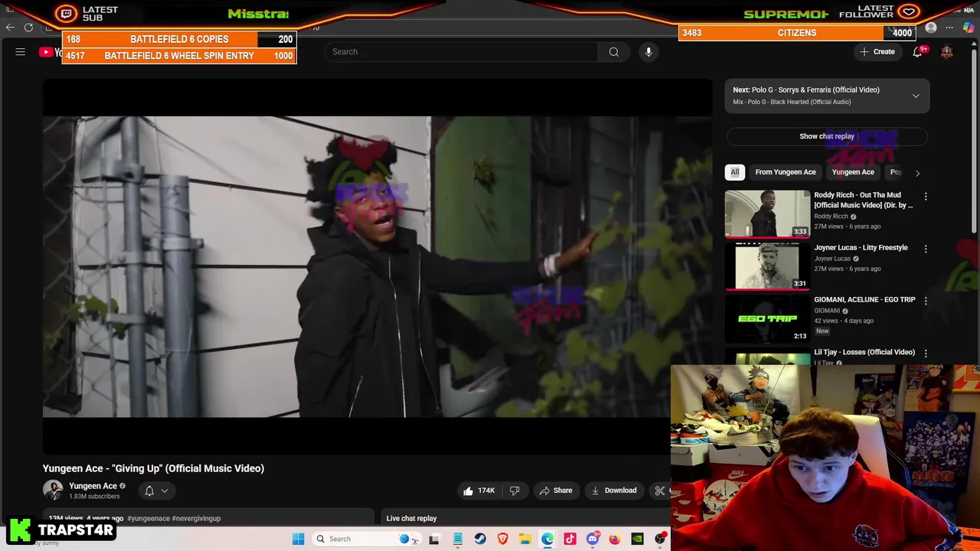Open Task View from the taskbar
Image resolution: width=980 pixels, height=551 pixels.
click(x=434, y=539)
